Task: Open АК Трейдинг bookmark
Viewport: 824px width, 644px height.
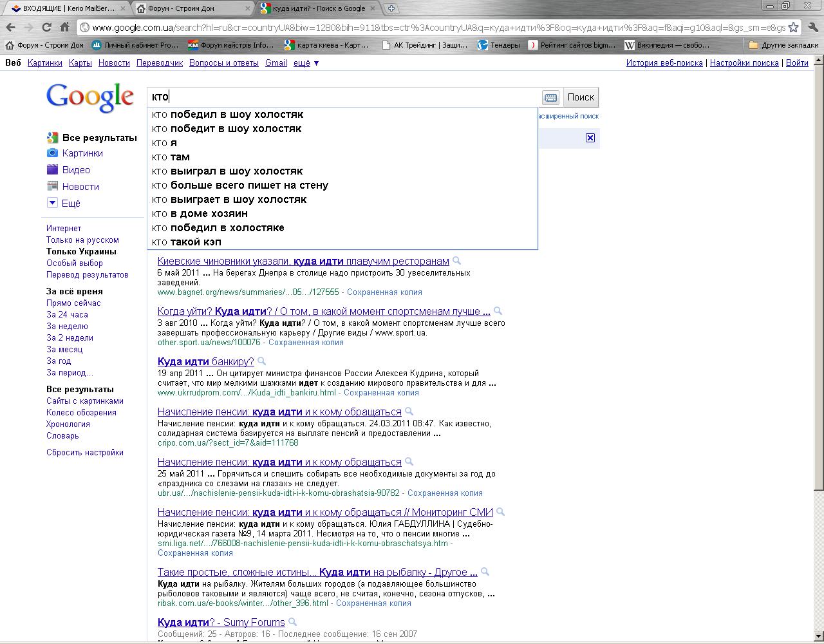Action: click(424, 45)
